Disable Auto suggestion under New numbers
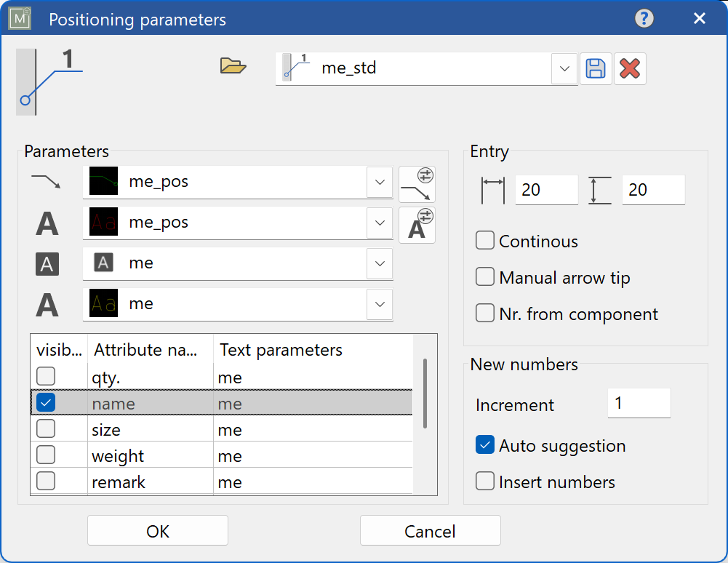The width and height of the screenshot is (728, 563). (x=484, y=444)
